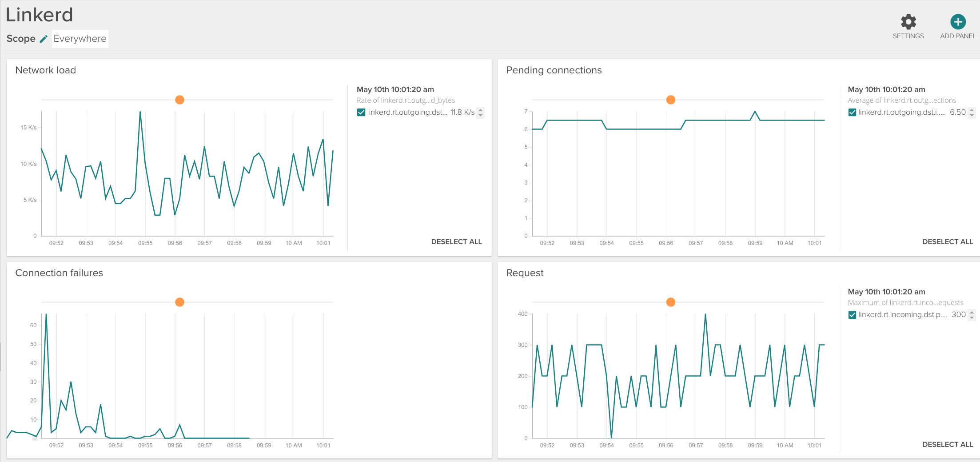
Task: Open the Settings gear icon
Action: [908, 22]
